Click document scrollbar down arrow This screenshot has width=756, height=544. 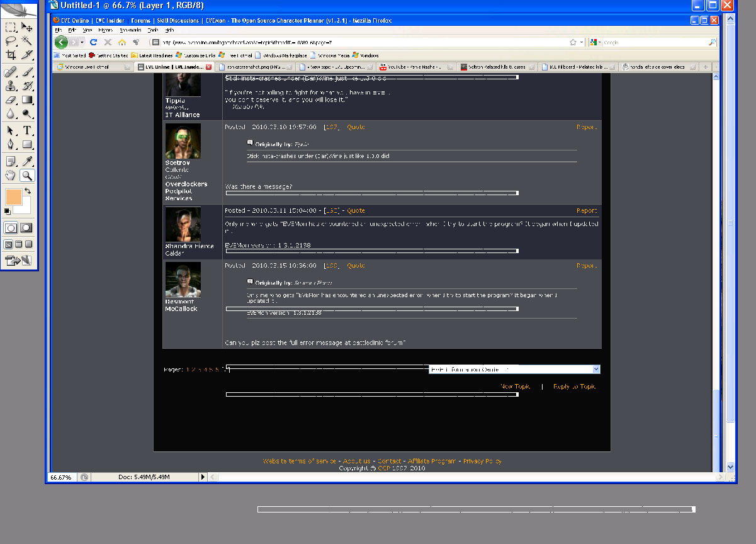pyautogui.click(x=730, y=467)
